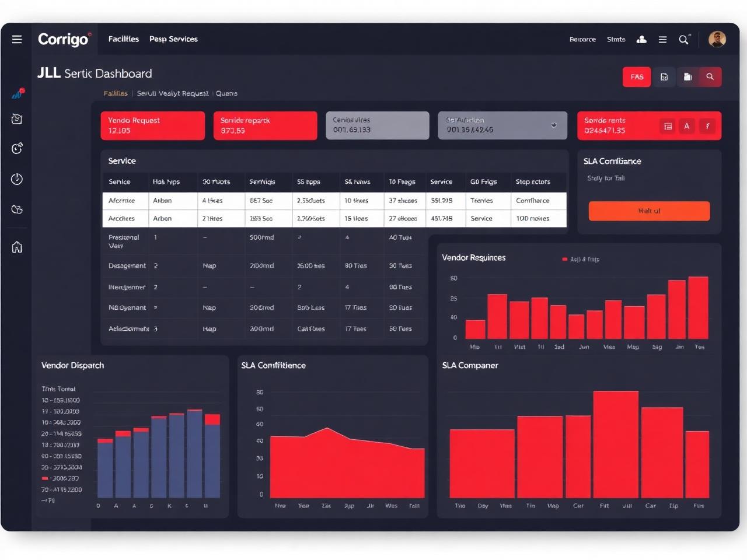The width and height of the screenshot is (747, 560).
Task: Click the Vendor Requinces chart legend entry
Action: pyautogui.click(x=581, y=260)
